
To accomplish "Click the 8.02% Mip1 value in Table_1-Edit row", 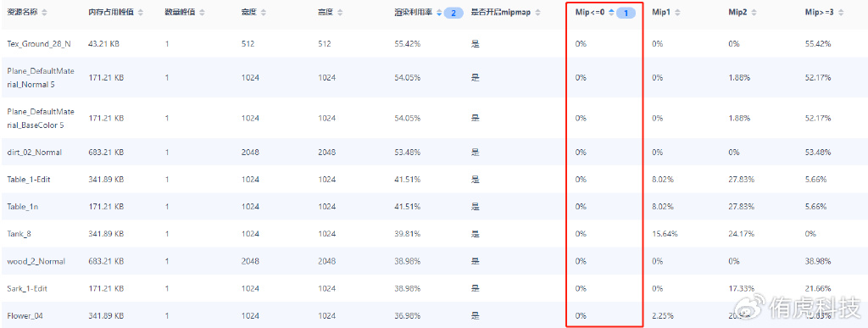I will tap(663, 179).
